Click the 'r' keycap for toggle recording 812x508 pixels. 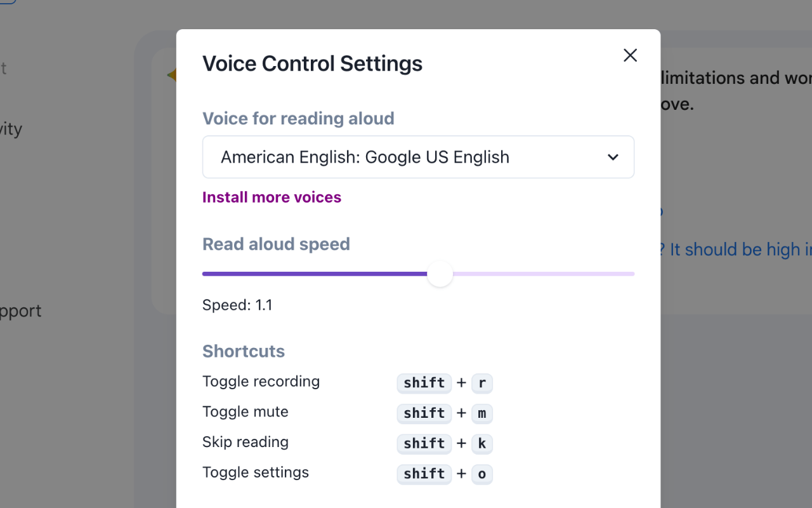pyautogui.click(x=482, y=383)
